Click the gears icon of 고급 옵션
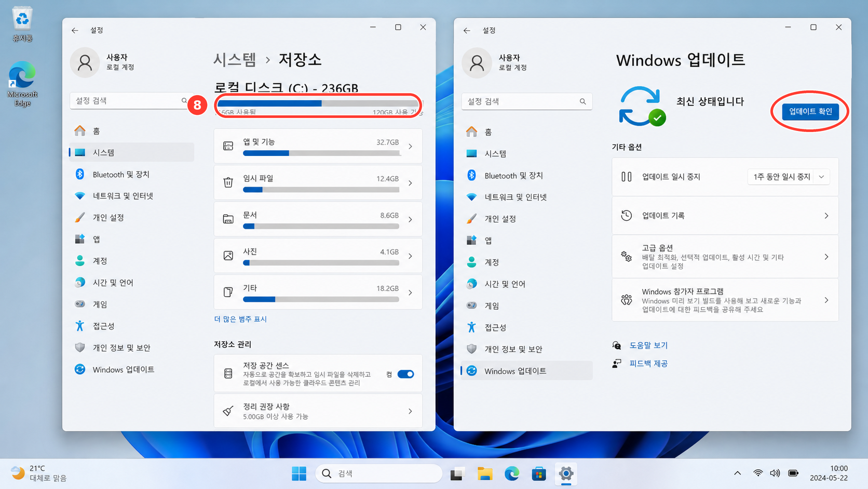The image size is (868, 489). [627, 256]
